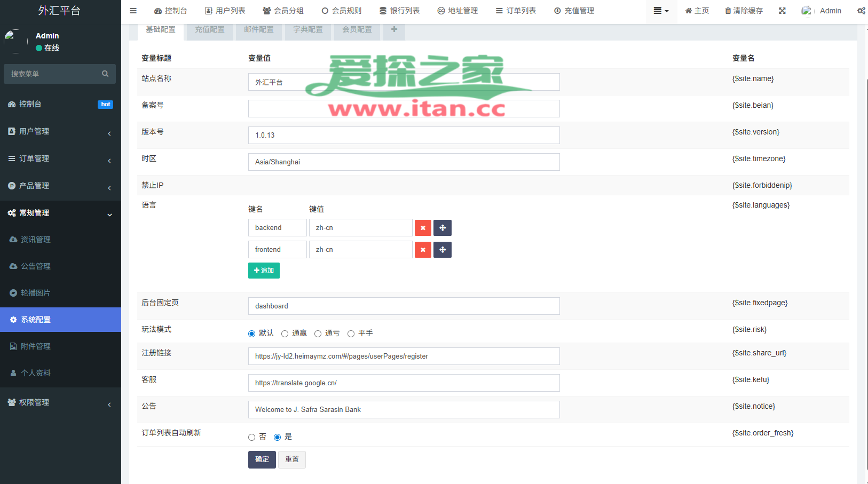The width and height of the screenshot is (868, 484).
Task: Open the top bar list dropdown
Action: (661, 11)
